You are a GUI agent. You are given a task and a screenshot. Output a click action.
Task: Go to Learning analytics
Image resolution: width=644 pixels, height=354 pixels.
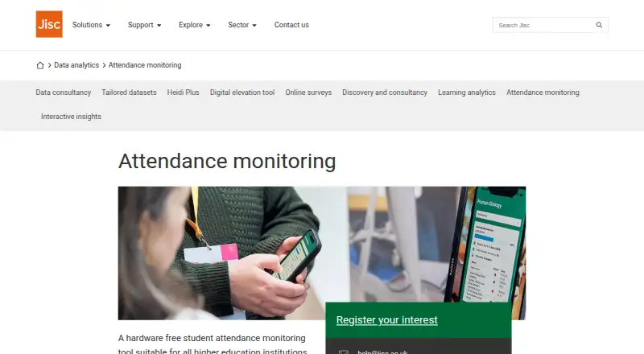[x=467, y=93]
